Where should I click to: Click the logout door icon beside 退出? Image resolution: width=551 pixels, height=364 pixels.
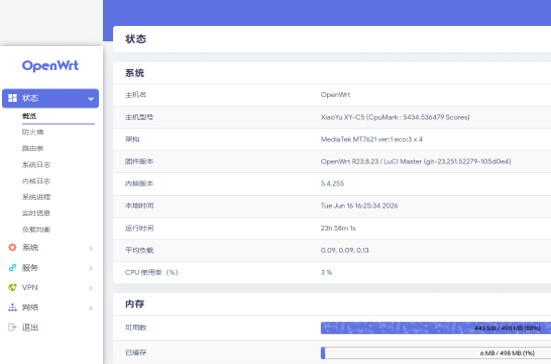[12, 327]
